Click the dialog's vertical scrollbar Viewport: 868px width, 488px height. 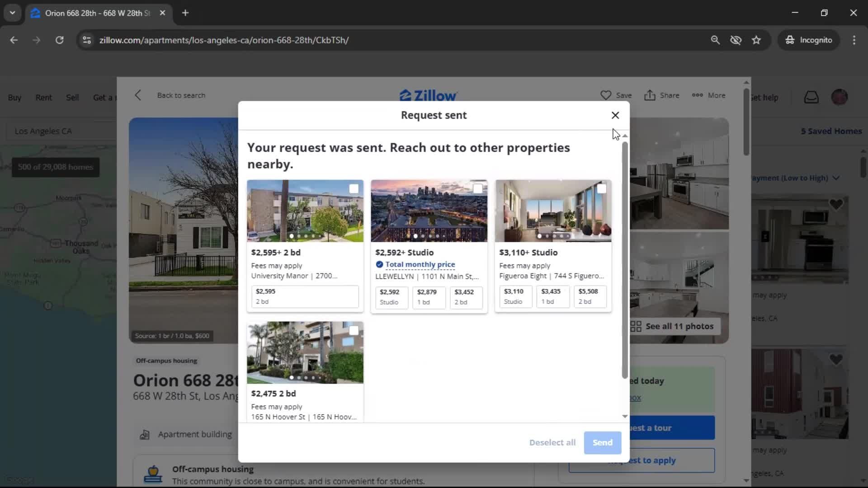coord(624,260)
